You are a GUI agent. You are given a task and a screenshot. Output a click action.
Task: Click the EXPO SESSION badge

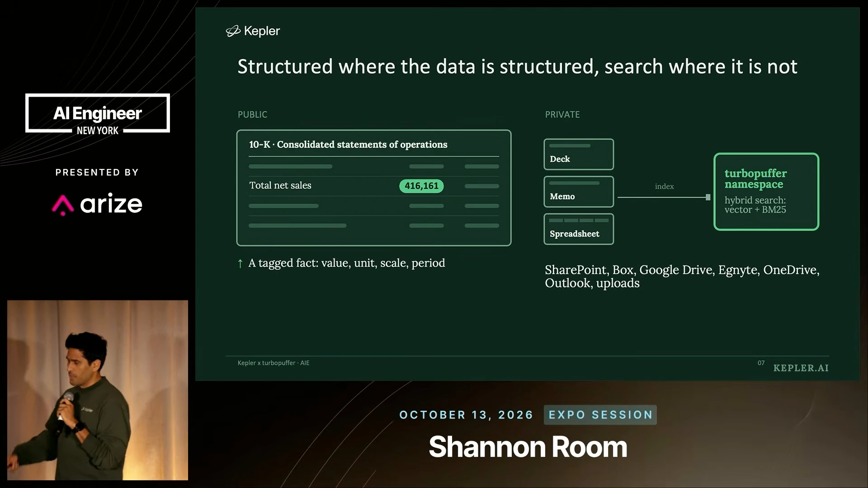click(600, 415)
